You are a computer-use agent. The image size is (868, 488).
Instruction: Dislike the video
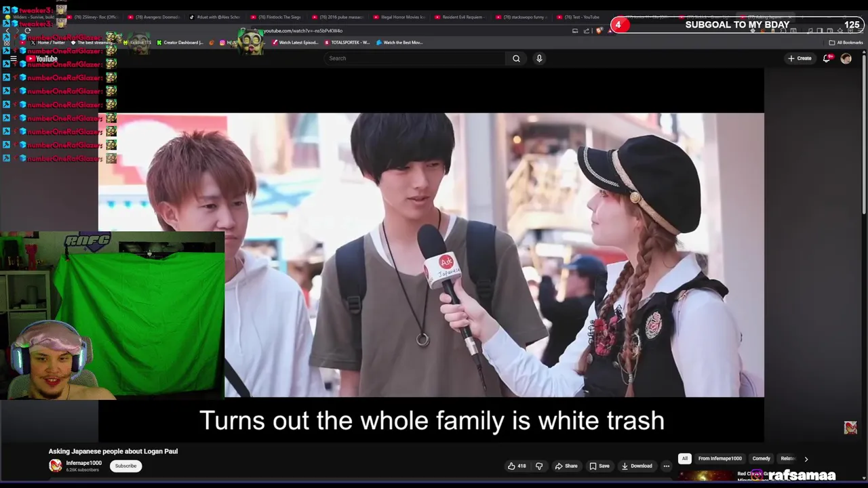(x=539, y=466)
